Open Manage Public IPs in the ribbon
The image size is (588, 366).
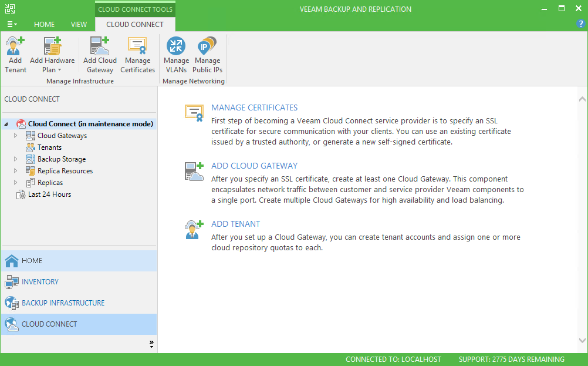tap(207, 55)
